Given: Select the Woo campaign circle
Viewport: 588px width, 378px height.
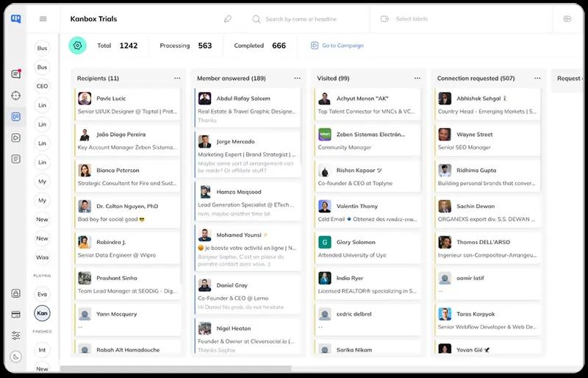Looking at the screenshot, I should coord(42,257).
